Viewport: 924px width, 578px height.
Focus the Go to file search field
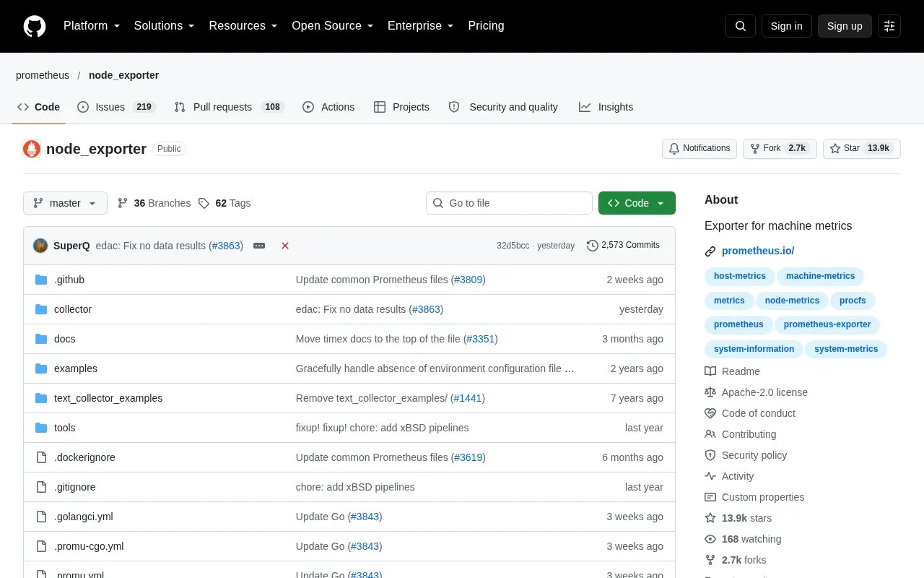coord(509,203)
